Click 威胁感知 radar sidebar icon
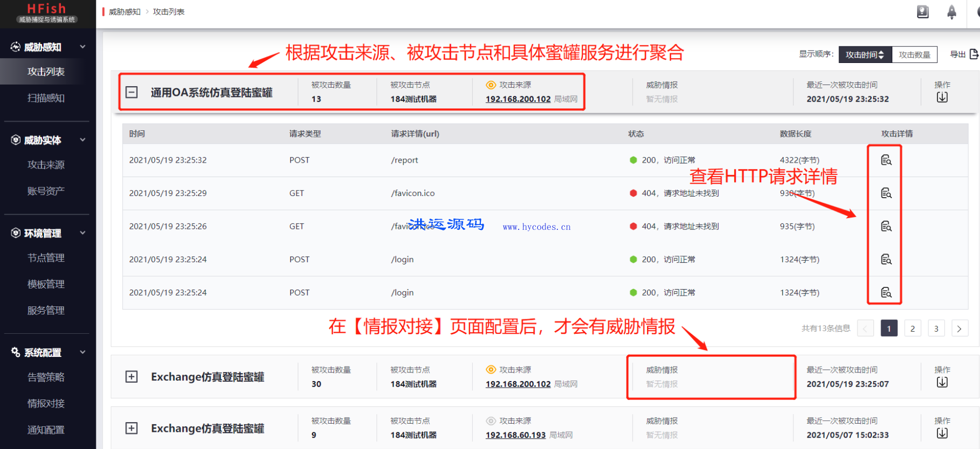The width and height of the screenshot is (980, 449). pyautogui.click(x=16, y=47)
